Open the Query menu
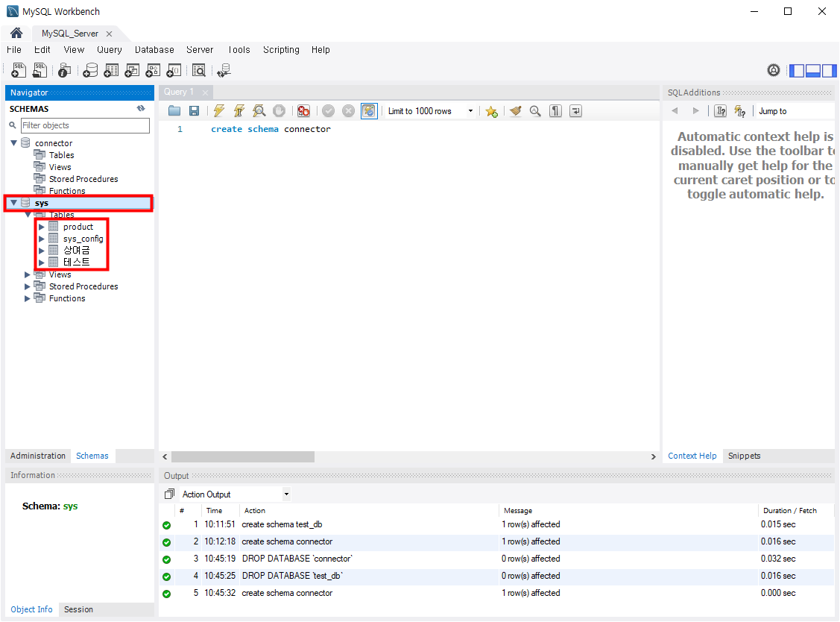The image size is (840, 622). tap(110, 49)
